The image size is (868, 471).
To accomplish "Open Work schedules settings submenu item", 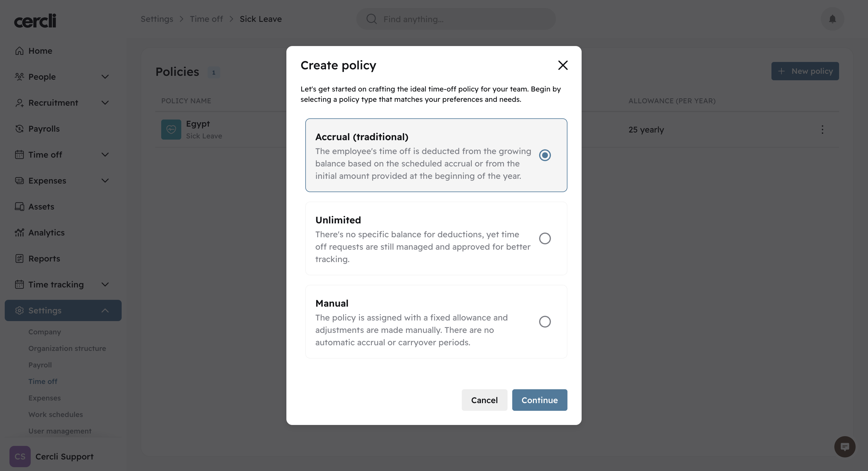I will click(56, 414).
